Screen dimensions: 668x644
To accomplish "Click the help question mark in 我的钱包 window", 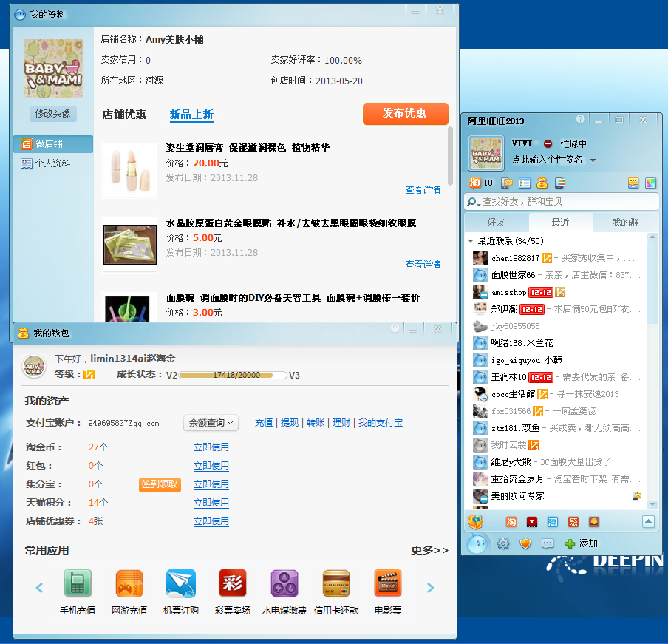I will point(395,328).
